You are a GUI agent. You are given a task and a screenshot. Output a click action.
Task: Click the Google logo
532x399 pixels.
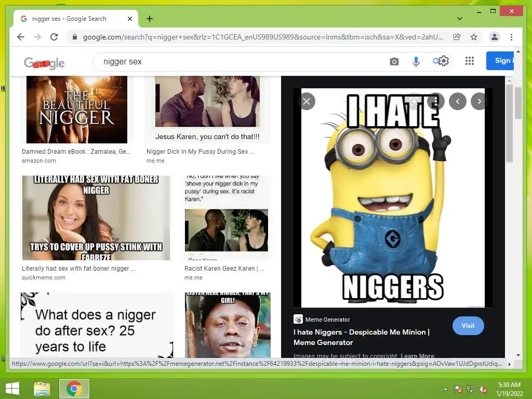[44, 63]
